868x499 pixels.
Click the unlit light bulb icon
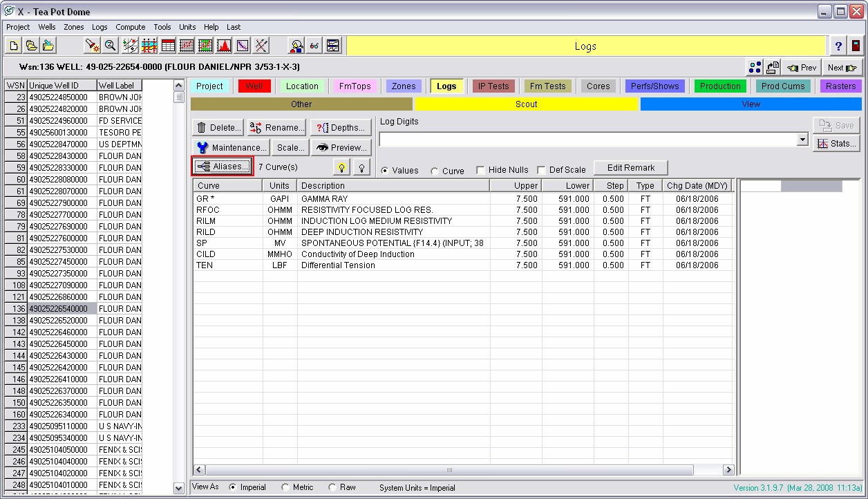(x=361, y=167)
